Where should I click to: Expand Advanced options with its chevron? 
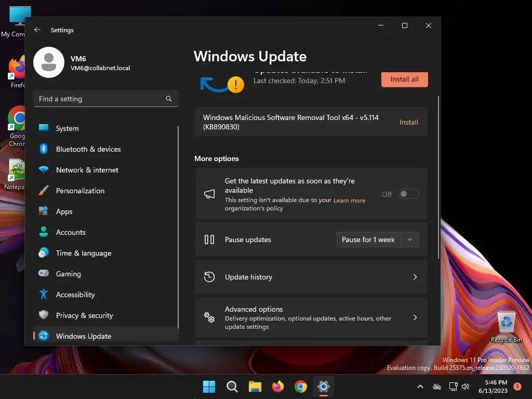coord(415,317)
